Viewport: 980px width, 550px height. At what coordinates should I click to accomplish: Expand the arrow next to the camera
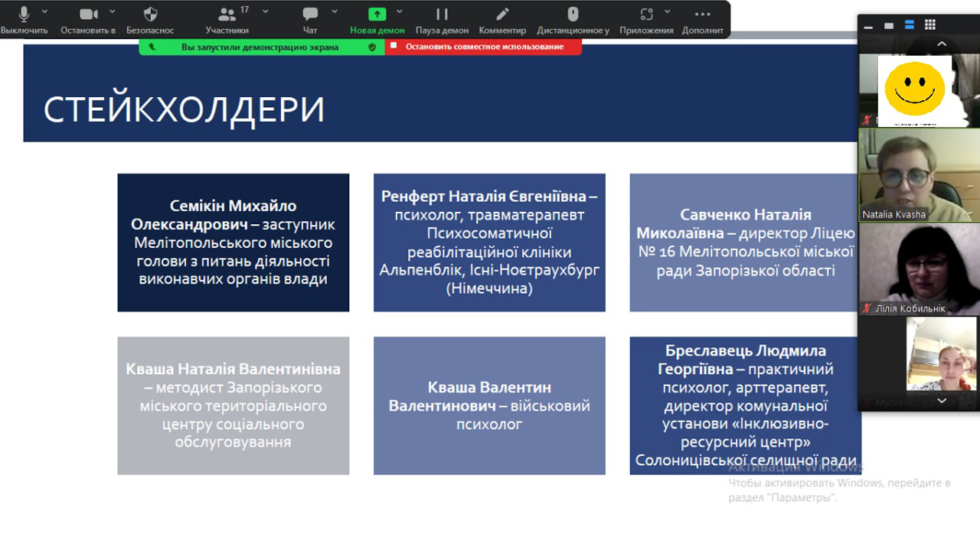113,11
